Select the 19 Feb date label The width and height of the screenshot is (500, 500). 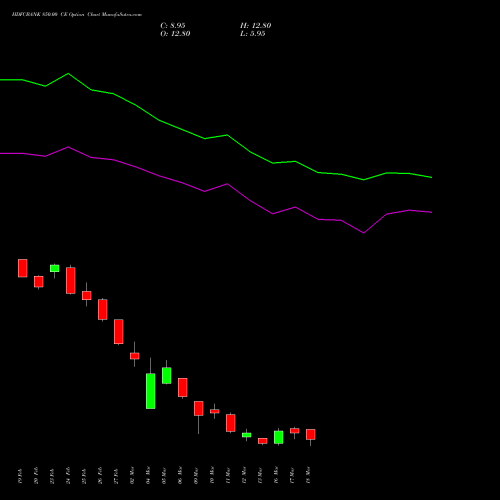(x=20, y=476)
